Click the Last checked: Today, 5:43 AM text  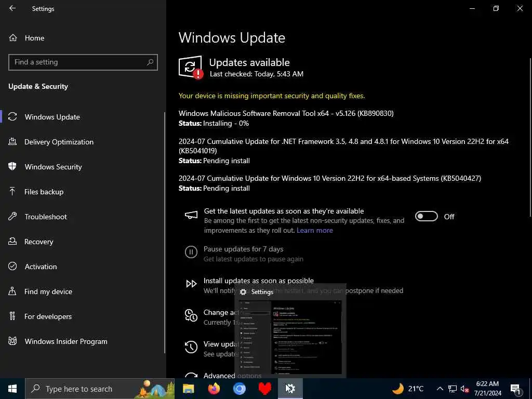pos(257,74)
